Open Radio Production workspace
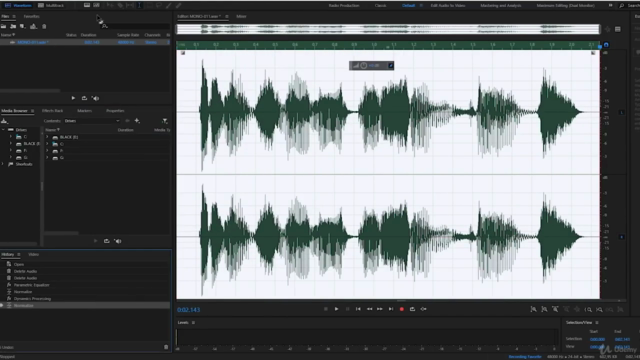Image resolution: width=640 pixels, height=360 pixels. 344,5
